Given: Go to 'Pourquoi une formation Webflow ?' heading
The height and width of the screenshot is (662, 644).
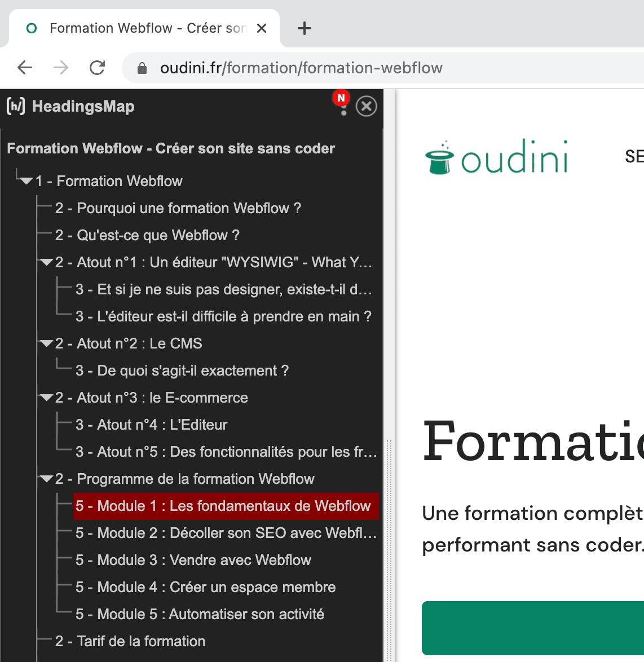Looking at the screenshot, I should coord(178,208).
